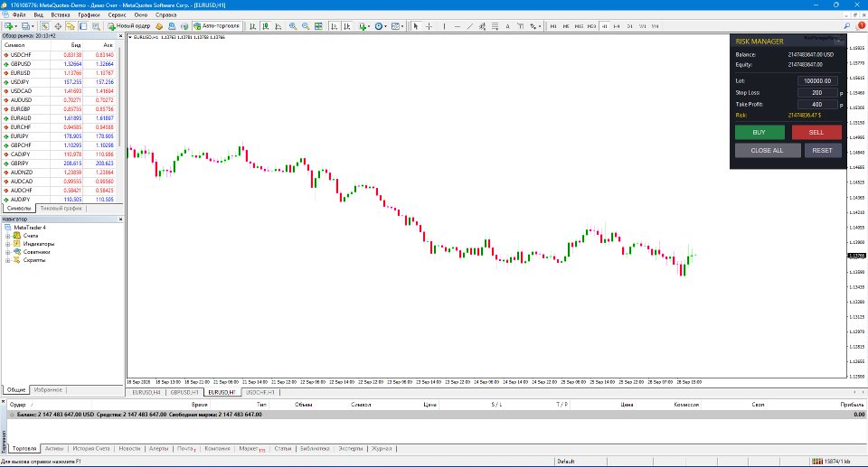Switch to D1 timeframe

pyautogui.click(x=629, y=26)
